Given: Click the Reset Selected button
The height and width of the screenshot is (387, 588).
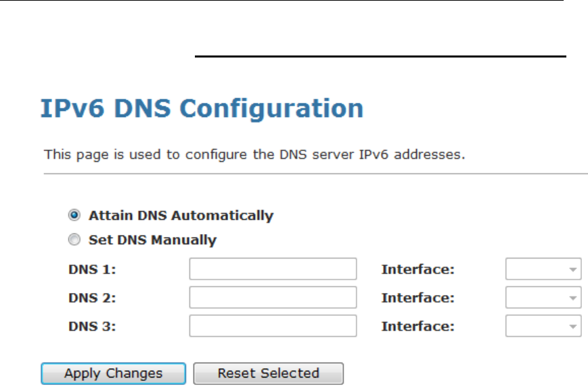Looking at the screenshot, I should [x=268, y=373].
